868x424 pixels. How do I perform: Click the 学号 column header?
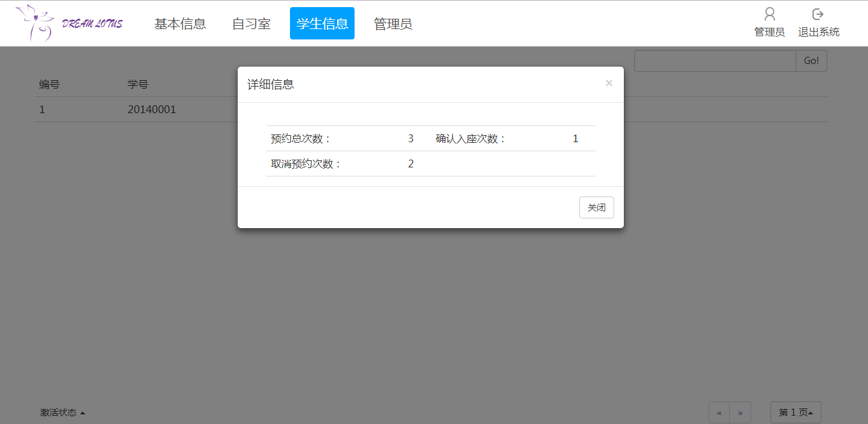pos(138,84)
